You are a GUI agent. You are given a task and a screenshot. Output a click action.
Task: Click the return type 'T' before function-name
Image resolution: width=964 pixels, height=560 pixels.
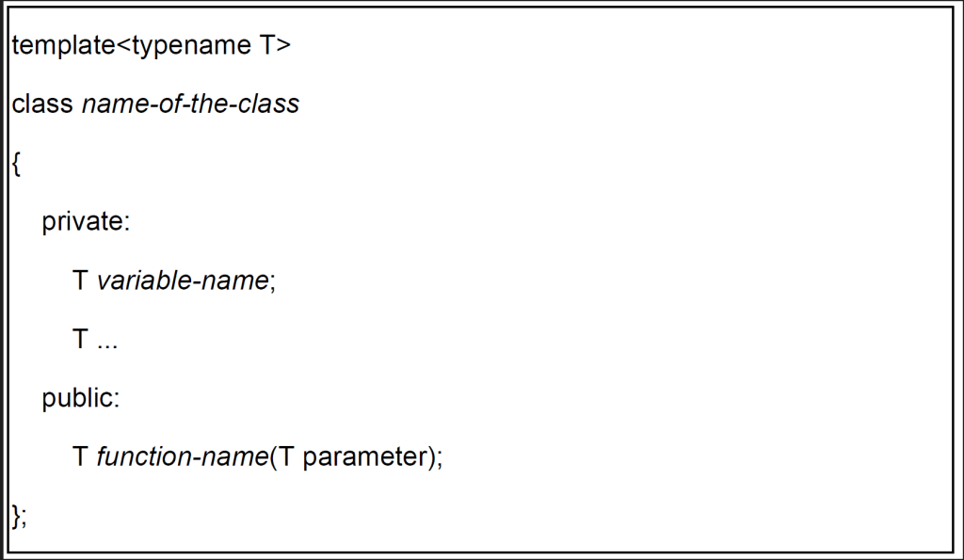[x=80, y=457]
